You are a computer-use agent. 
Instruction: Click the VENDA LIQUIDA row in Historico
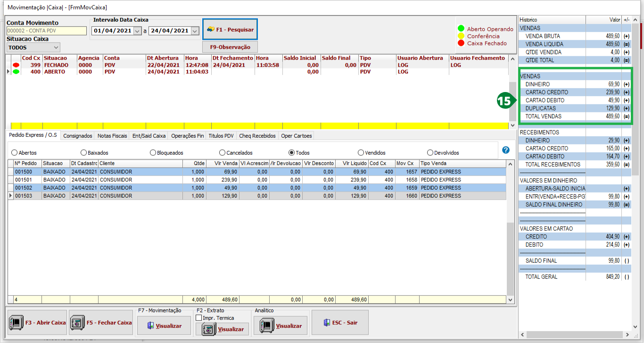click(x=575, y=44)
